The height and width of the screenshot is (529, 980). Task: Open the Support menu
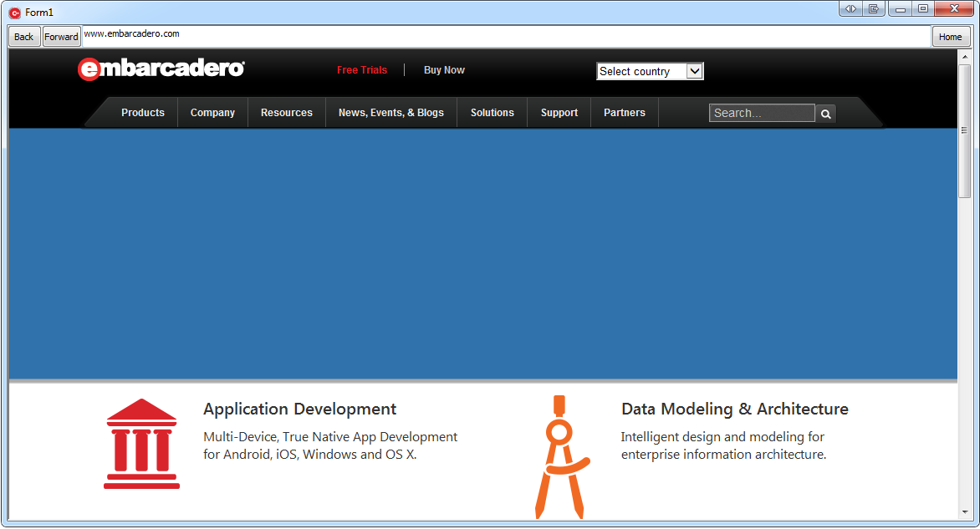pyautogui.click(x=559, y=113)
